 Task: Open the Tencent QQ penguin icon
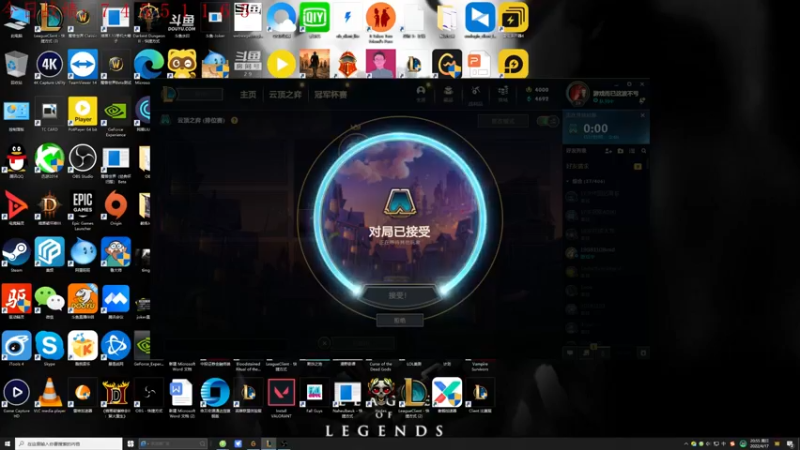(16, 160)
